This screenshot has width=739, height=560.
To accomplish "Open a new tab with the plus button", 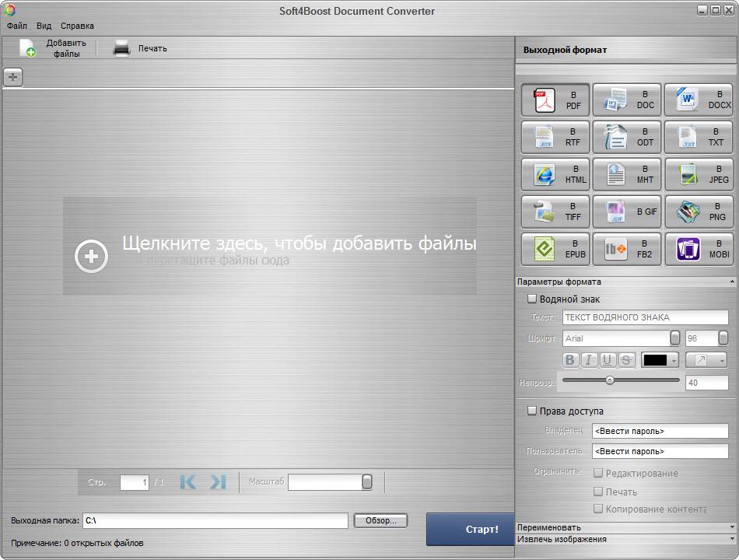I will pyautogui.click(x=12, y=77).
